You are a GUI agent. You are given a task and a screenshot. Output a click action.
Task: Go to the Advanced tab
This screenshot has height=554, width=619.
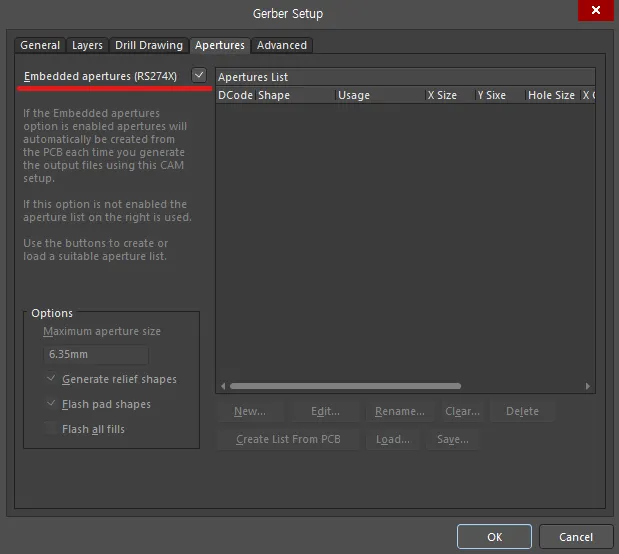pyautogui.click(x=282, y=45)
